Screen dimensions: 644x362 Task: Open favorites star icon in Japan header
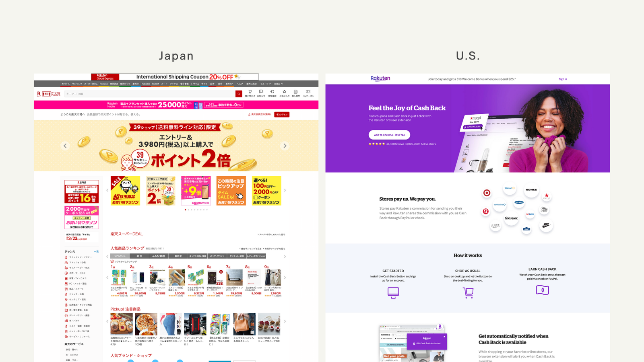(x=284, y=92)
